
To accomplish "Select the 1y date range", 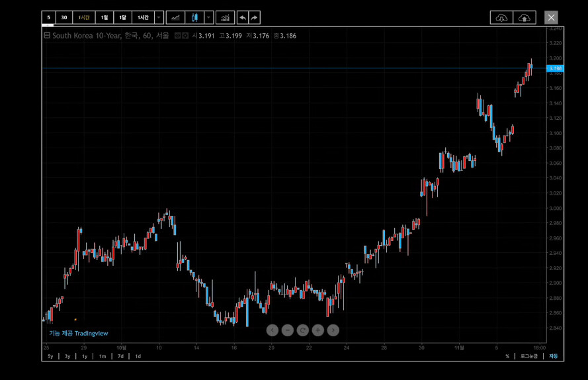I will coord(85,356).
